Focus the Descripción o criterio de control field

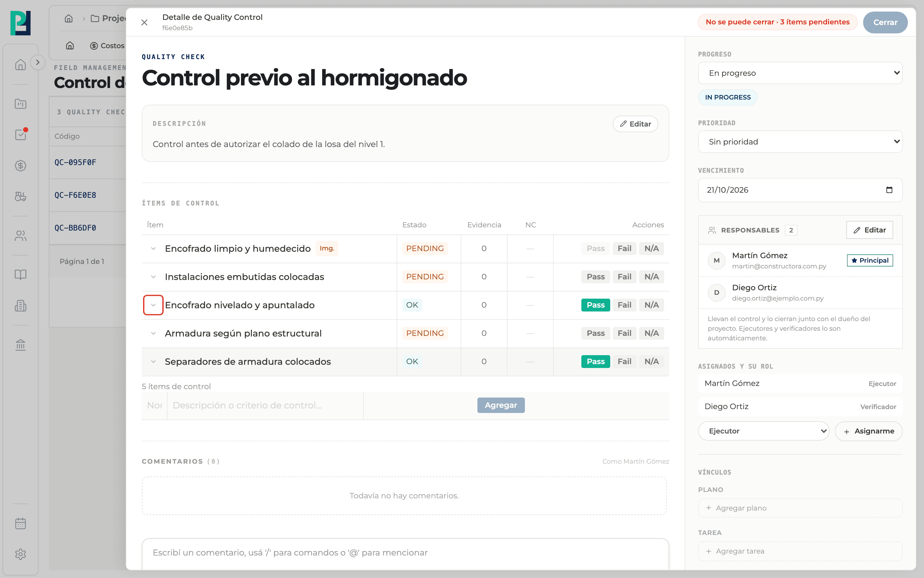pyautogui.click(x=265, y=406)
